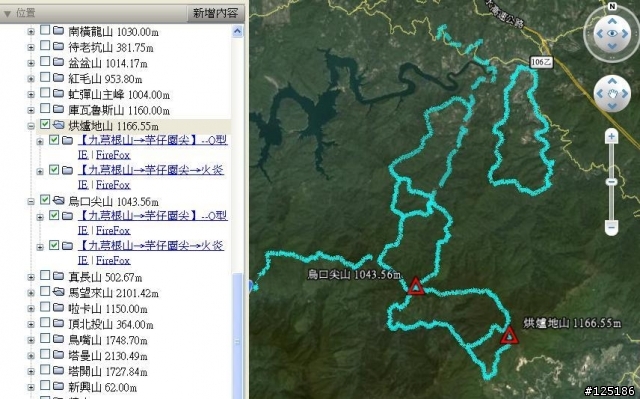
Task: Open the first IE link under 烘爐地山
Action: pos(83,155)
